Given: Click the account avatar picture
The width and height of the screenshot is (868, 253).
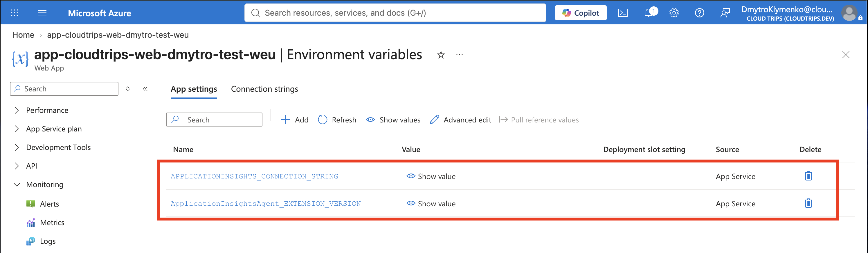Looking at the screenshot, I should tap(850, 13).
